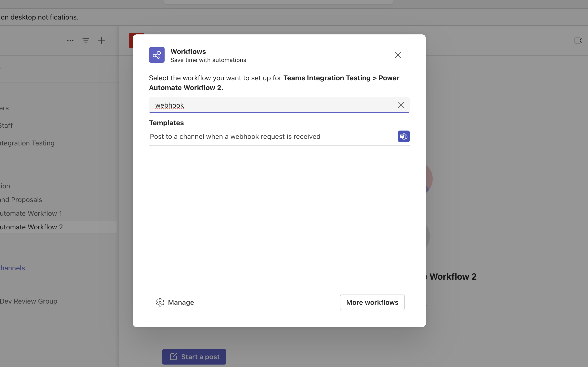This screenshot has width=588, height=367.
Task: Open More workflows
Action: pos(372,302)
